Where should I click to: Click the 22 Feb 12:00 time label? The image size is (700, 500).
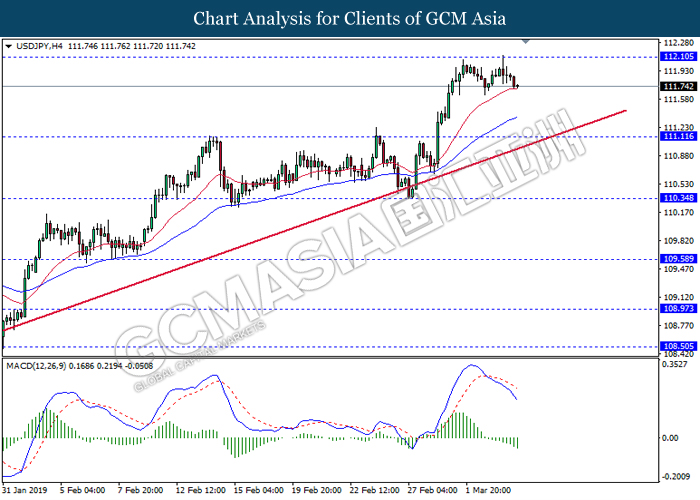pyautogui.click(x=375, y=490)
